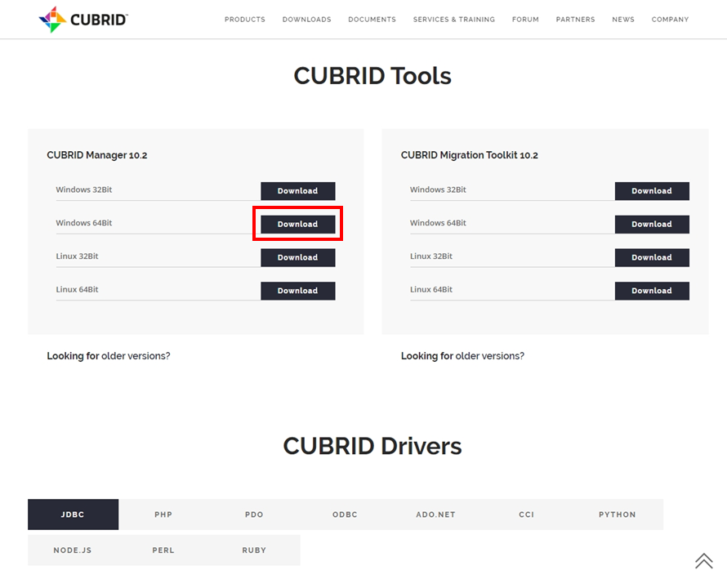The height and width of the screenshot is (588, 727).
Task: Switch to the NODE.JS drivers tab
Action: 73,550
